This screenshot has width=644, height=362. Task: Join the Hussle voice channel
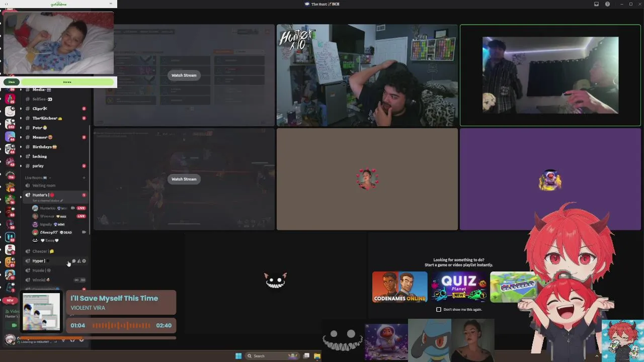pyautogui.click(x=54, y=270)
